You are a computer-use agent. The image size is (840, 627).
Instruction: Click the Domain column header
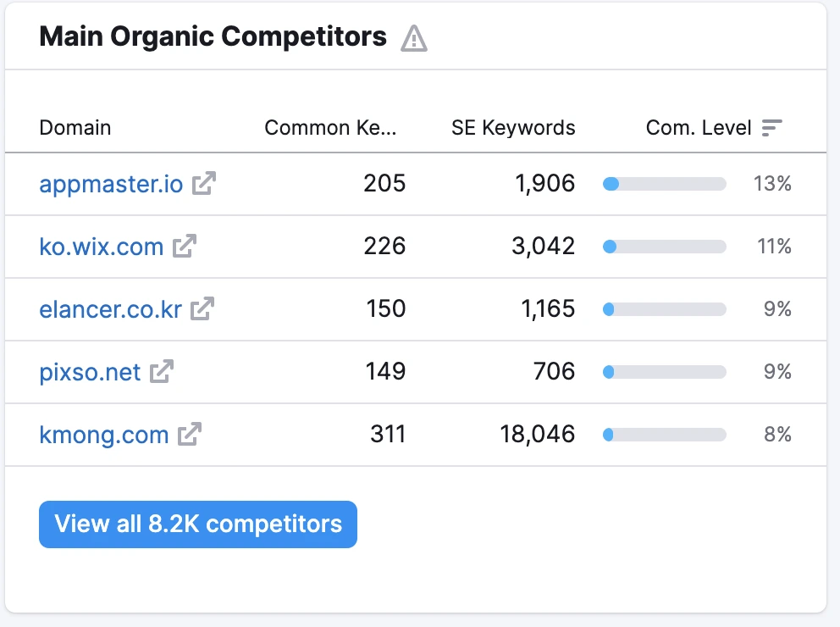75,128
